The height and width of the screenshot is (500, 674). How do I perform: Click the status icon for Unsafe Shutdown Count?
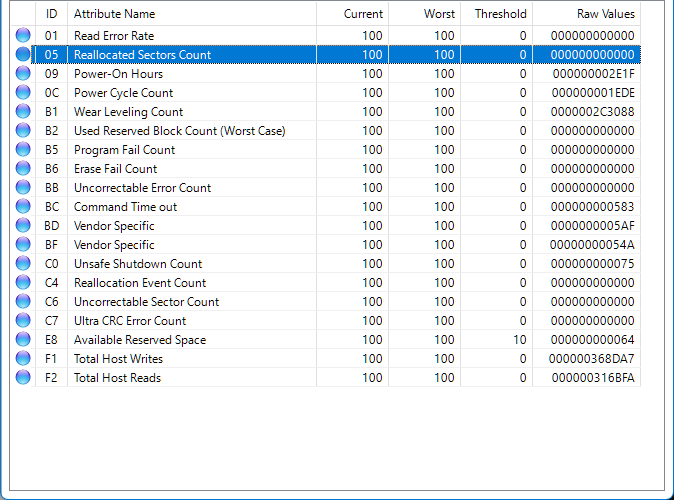23,264
